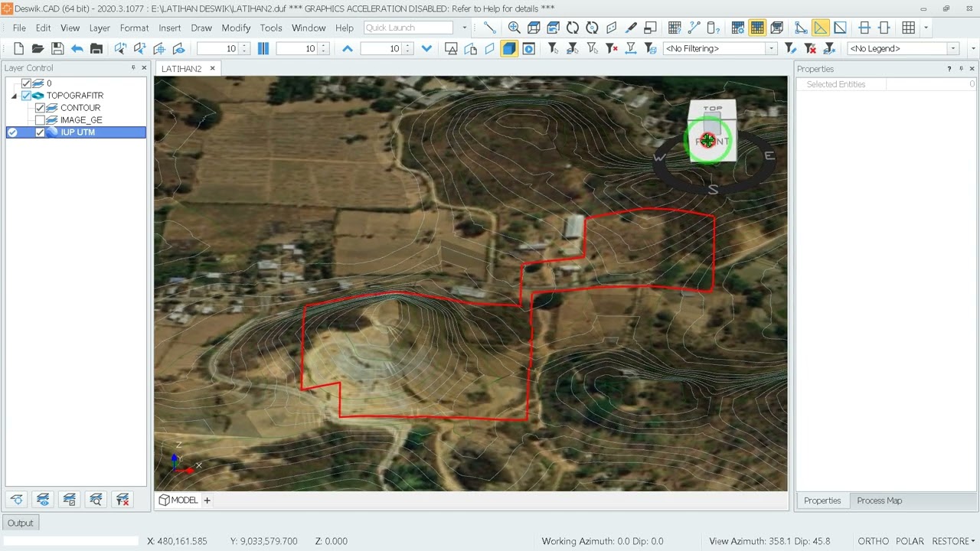Open the No Filtering dropdown
The height and width of the screenshot is (551, 980).
click(x=771, y=48)
